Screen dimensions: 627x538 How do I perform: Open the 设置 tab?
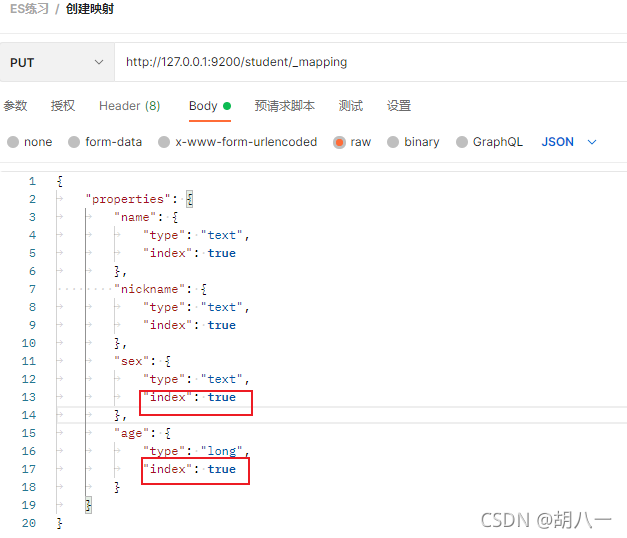point(399,106)
